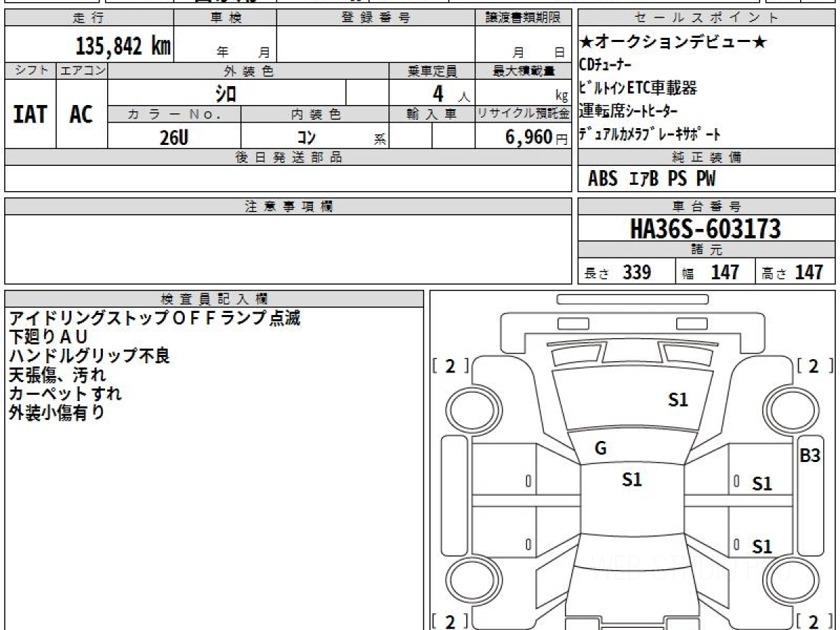Select the lowest S1 mark on the diagram
The height and width of the screenshot is (630, 840).
(762, 547)
